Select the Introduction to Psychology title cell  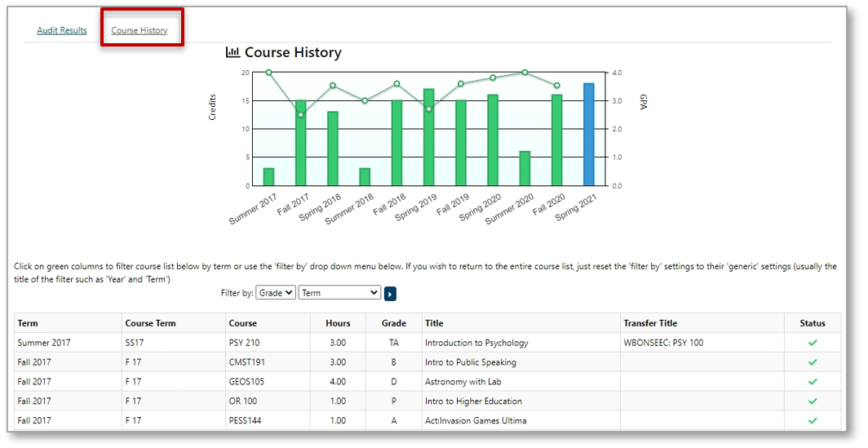pyautogui.click(x=476, y=343)
